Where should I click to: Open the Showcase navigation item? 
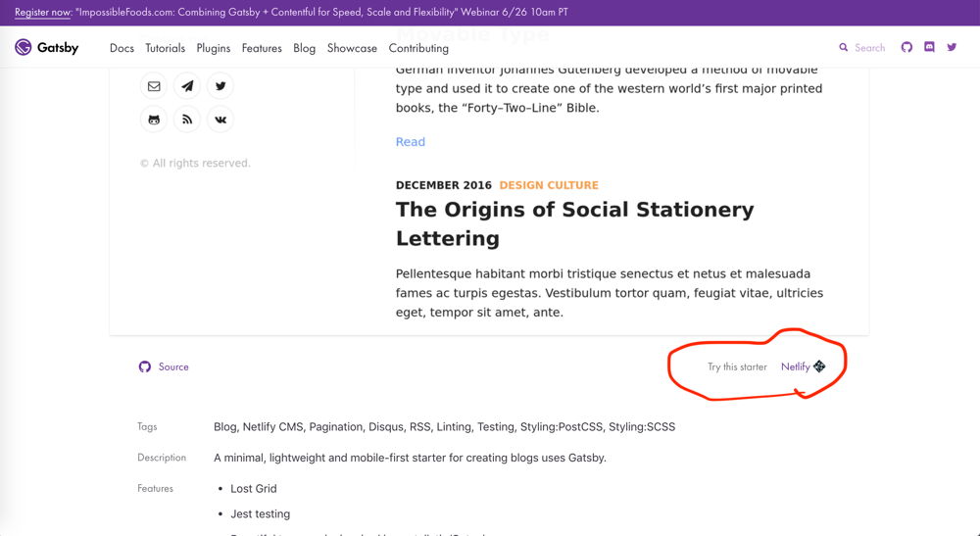pos(352,48)
